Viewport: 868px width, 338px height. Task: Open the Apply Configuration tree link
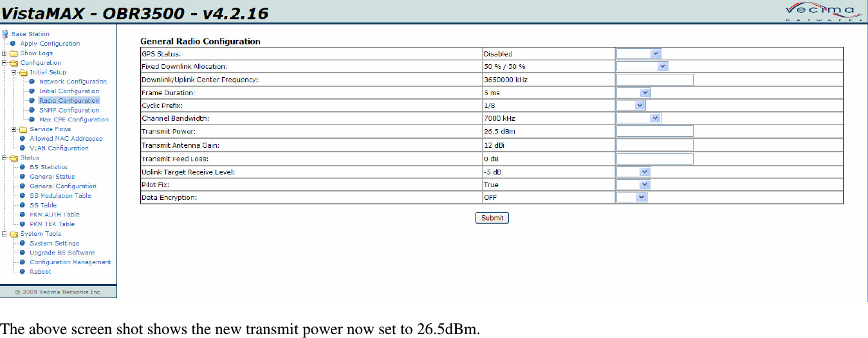tap(50, 44)
